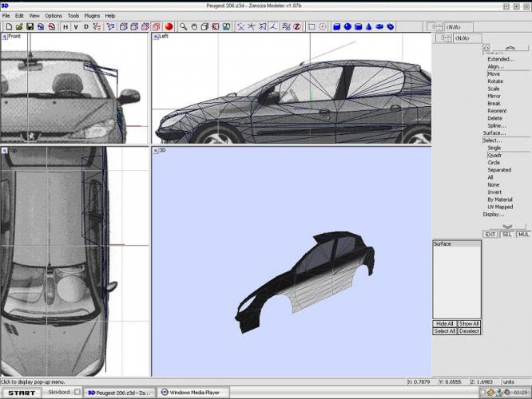Expand the Display... command group
This screenshot has width=532, height=399.
[x=494, y=214]
